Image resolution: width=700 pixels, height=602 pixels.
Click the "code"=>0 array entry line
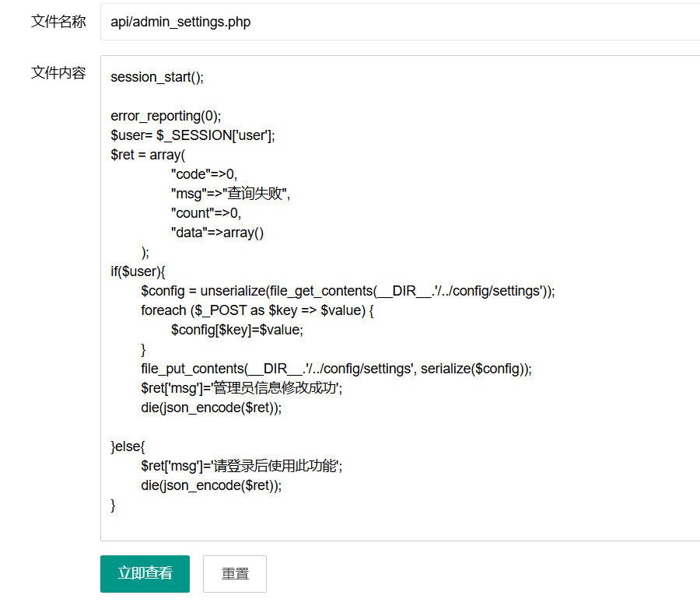(x=204, y=174)
